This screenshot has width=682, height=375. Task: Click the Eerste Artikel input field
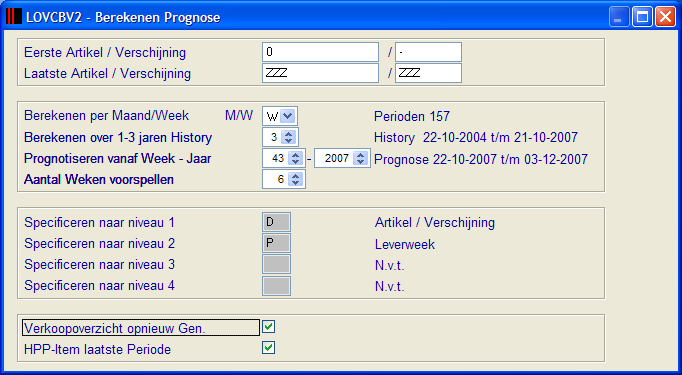[321, 52]
